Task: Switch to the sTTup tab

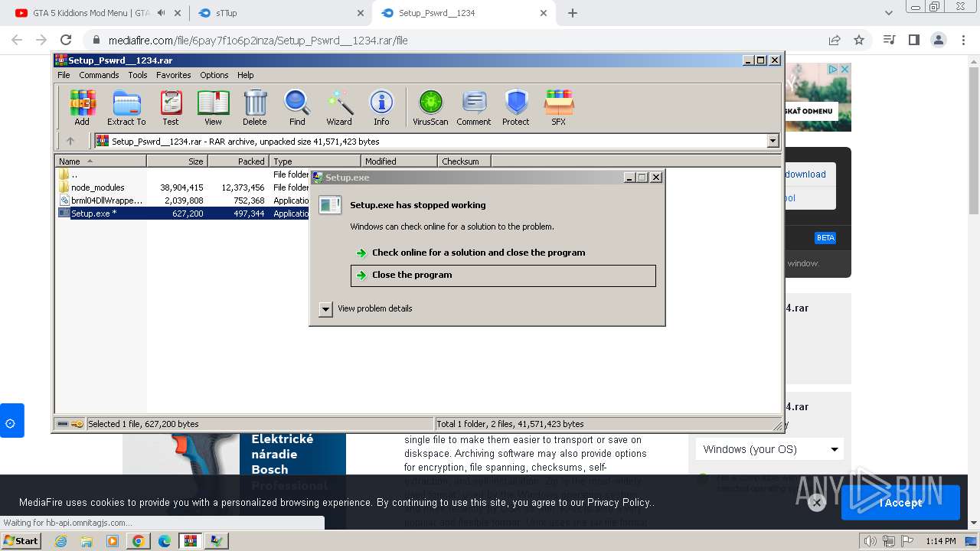Action: point(279,13)
